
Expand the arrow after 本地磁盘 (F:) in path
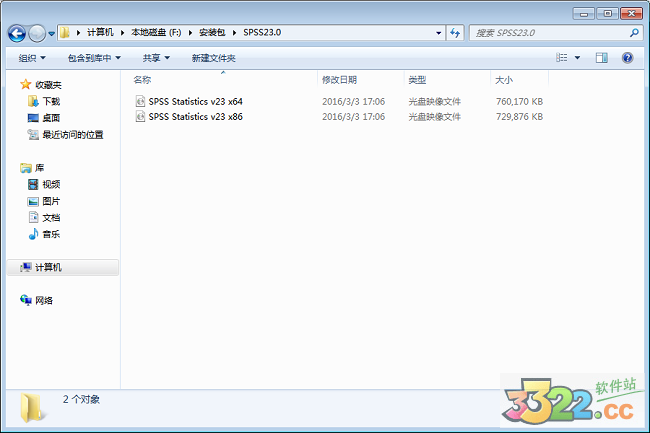click(191, 33)
